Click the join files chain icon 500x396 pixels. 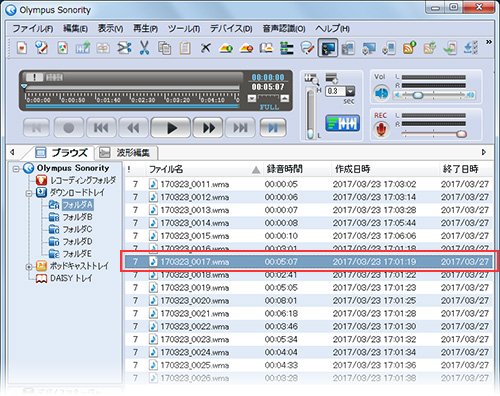click(103, 48)
